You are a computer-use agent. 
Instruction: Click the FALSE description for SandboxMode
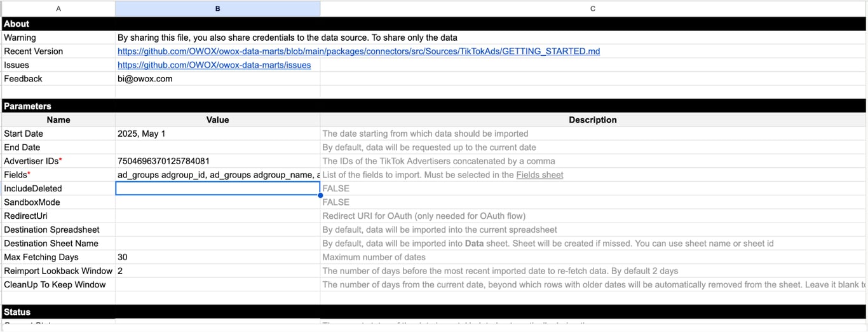[x=336, y=202]
